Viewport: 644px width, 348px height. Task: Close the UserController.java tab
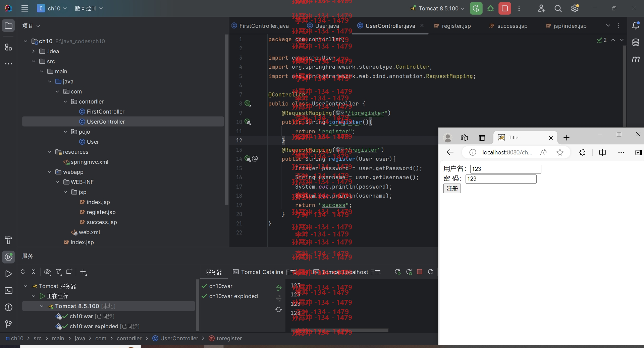pos(422,25)
